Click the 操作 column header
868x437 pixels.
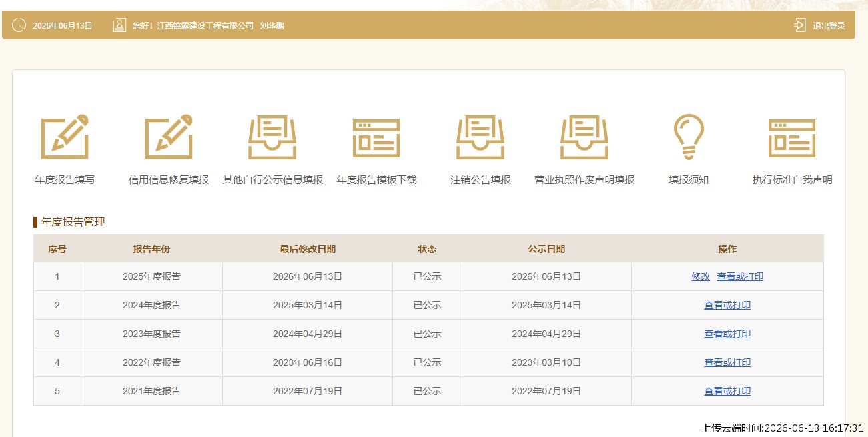[727, 249]
